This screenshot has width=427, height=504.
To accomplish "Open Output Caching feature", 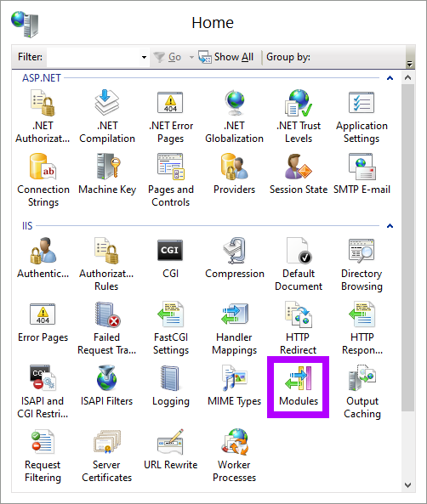I will [x=362, y=392].
